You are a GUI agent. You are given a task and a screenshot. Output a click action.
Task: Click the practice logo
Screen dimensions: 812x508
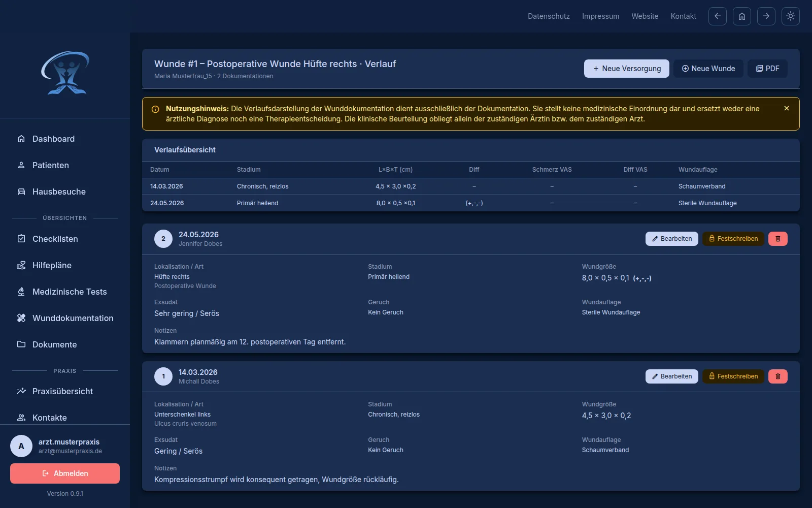[65, 73]
